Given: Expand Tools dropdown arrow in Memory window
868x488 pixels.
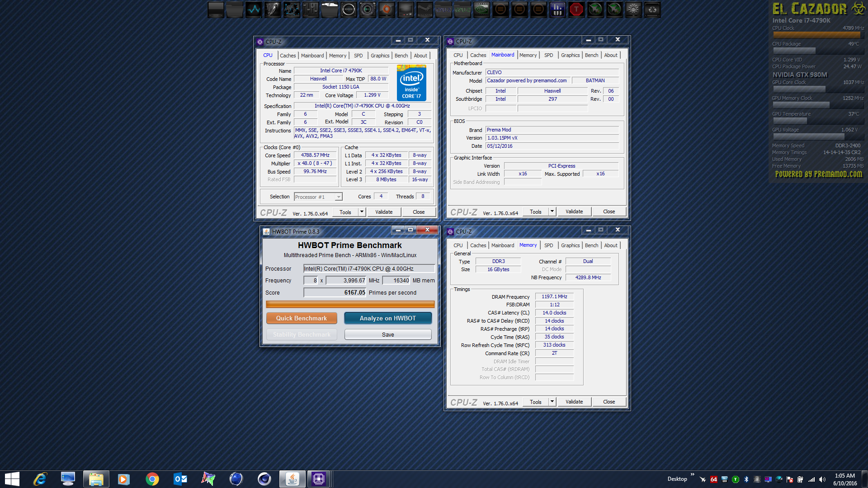Looking at the screenshot, I should coord(552,402).
